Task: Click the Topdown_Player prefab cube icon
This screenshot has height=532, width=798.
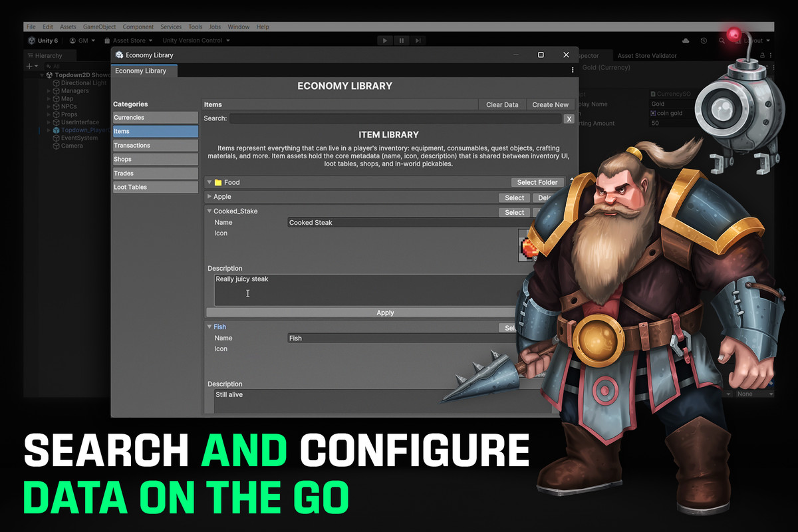Action: point(57,130)
